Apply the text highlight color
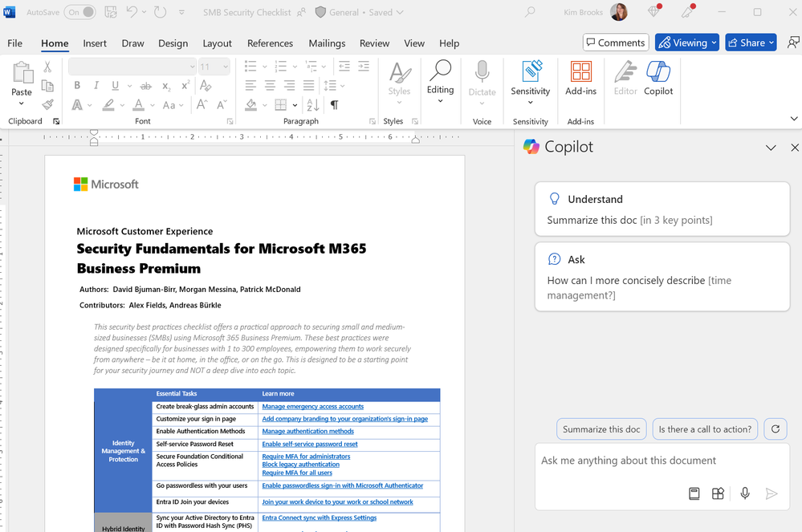 click(x=108, y=105)
